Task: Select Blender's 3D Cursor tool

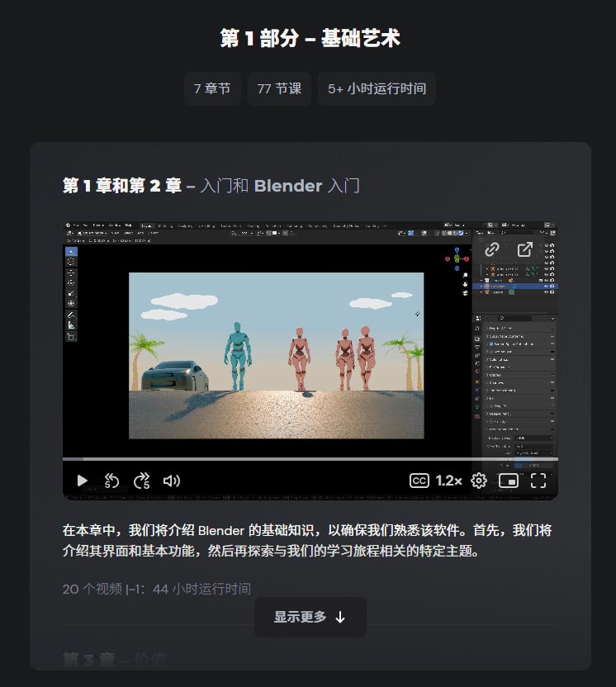Action: click(x=71, y=262)
